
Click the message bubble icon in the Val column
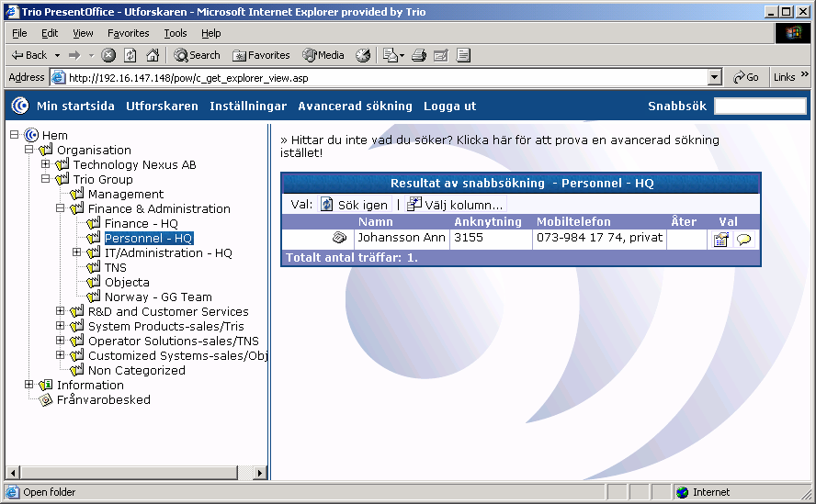pyautogui.click(x=744, y=240)
